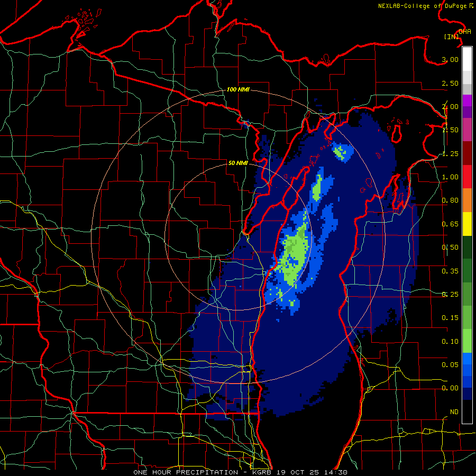Pick the navy 0.00 swatch on the scale

click(467, 393)
